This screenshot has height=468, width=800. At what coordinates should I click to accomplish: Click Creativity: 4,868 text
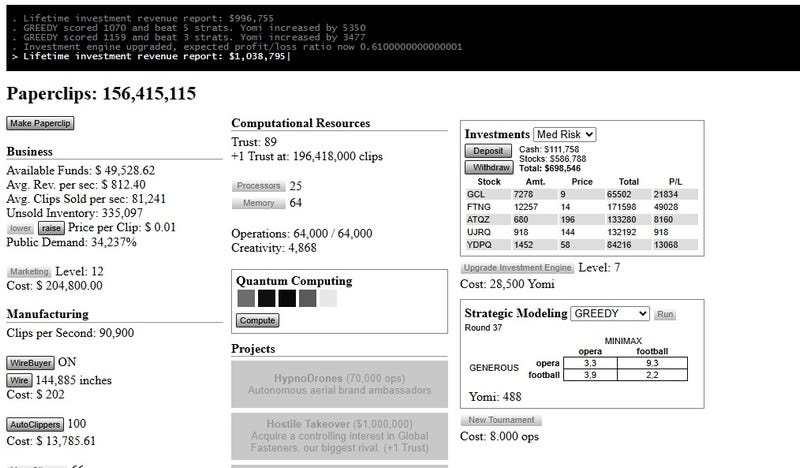pos(273,248)
